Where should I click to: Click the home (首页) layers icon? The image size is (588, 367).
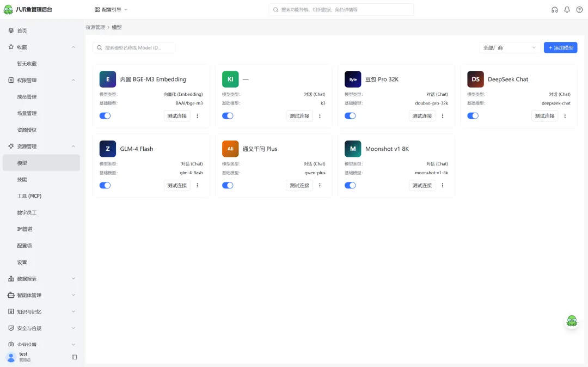point(11,30)
